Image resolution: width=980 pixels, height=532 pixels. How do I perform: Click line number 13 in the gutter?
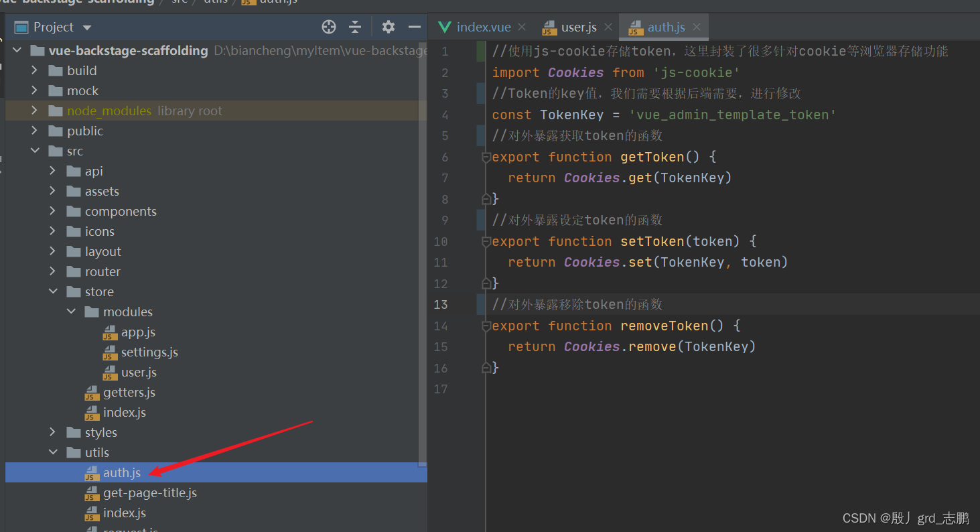pyautogui.click(x=441, y=304)
